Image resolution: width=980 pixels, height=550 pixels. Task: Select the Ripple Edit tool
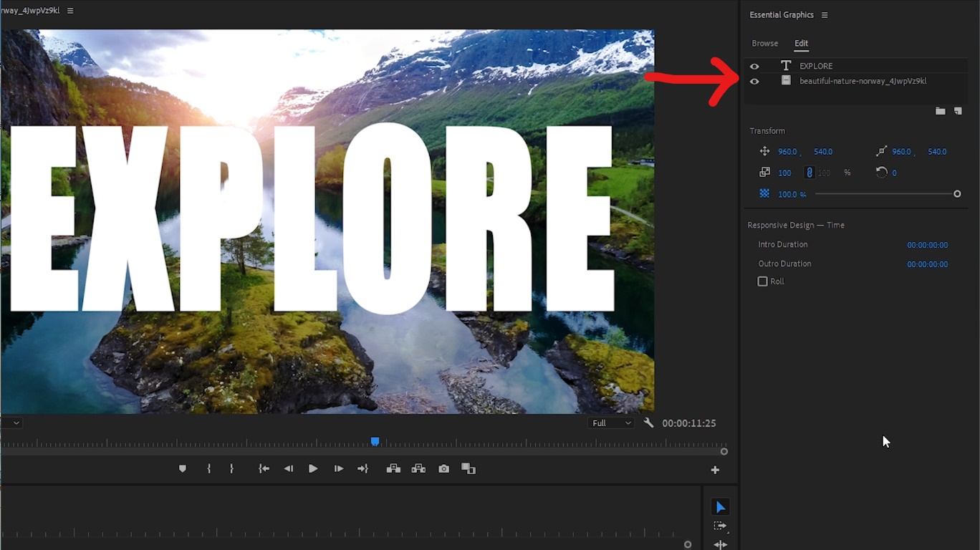pos(720,544)
